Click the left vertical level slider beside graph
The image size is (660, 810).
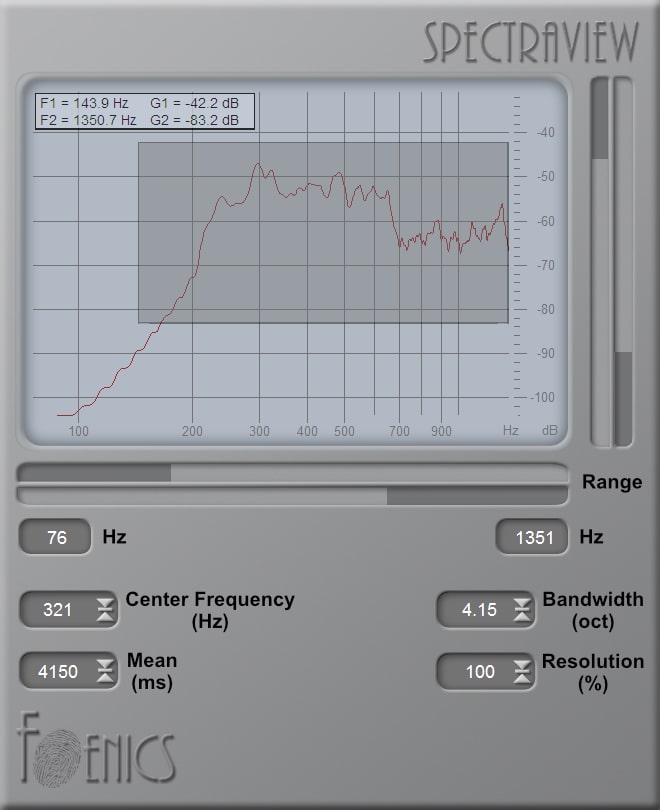600,260
